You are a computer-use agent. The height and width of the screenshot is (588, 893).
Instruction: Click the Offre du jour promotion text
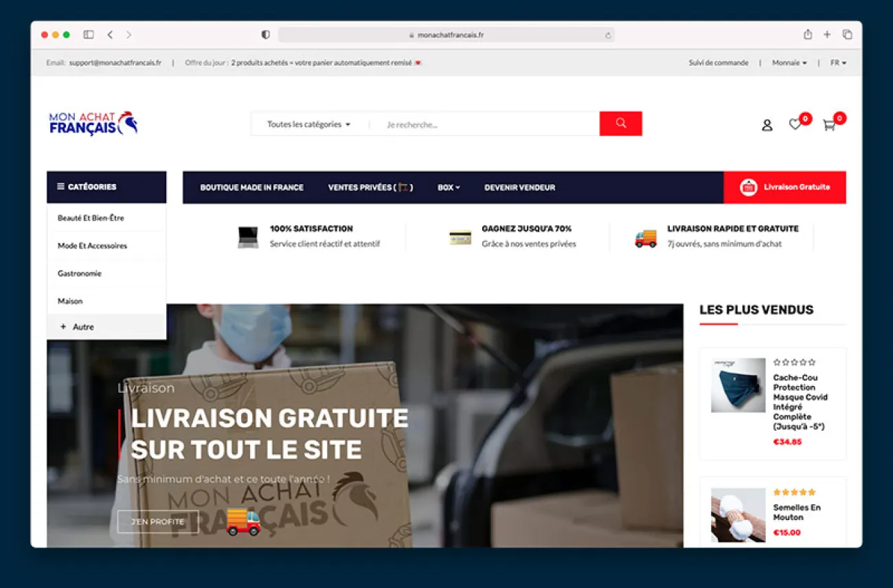click(x=303, y=63)
